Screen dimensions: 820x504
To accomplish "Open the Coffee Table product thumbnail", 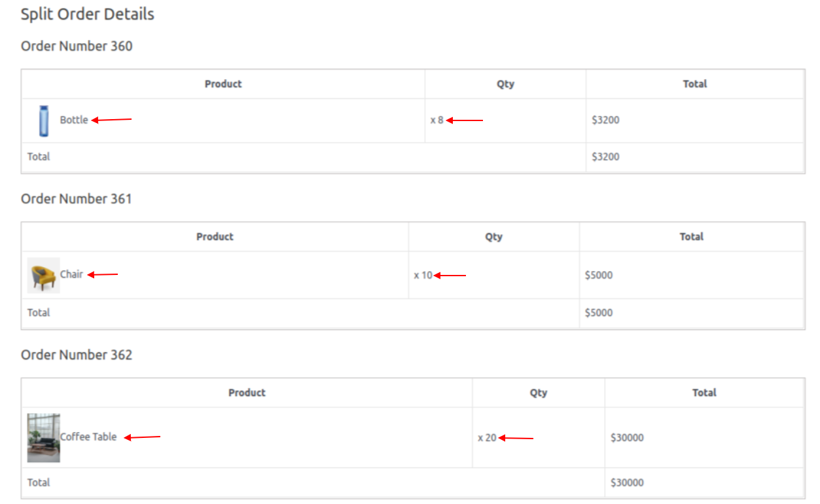I will pyautogui.click(x=43, y=438).
